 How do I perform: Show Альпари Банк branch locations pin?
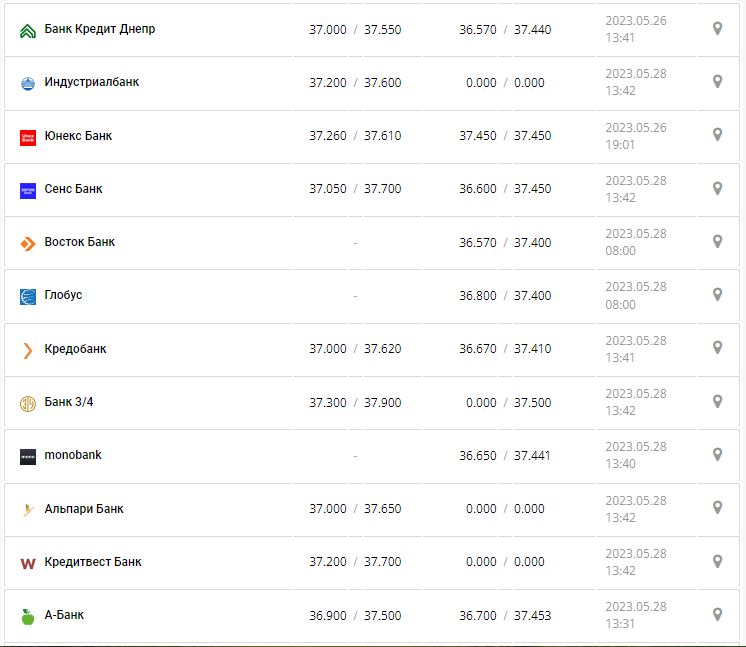(x=717, y=508)
